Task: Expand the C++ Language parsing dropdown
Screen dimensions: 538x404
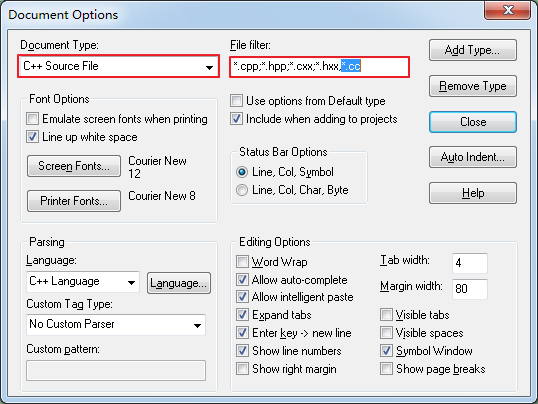Action: pyautogui.click(x=83, y=282)
